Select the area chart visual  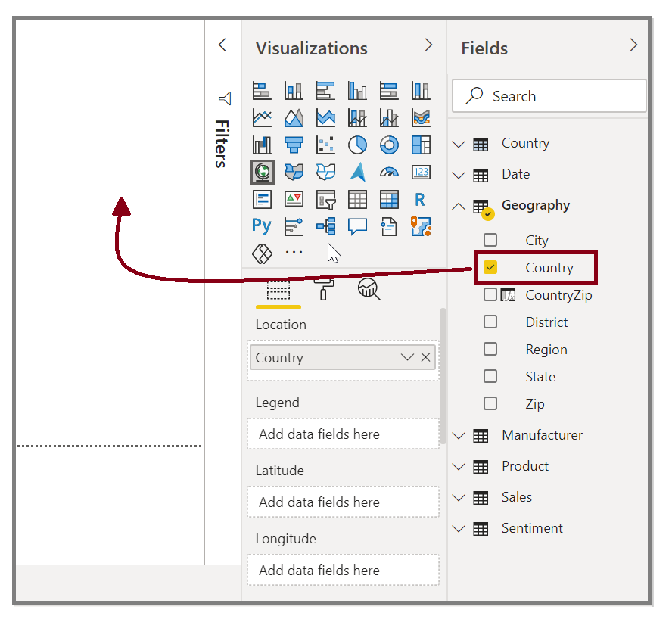[x=294, y=117]
